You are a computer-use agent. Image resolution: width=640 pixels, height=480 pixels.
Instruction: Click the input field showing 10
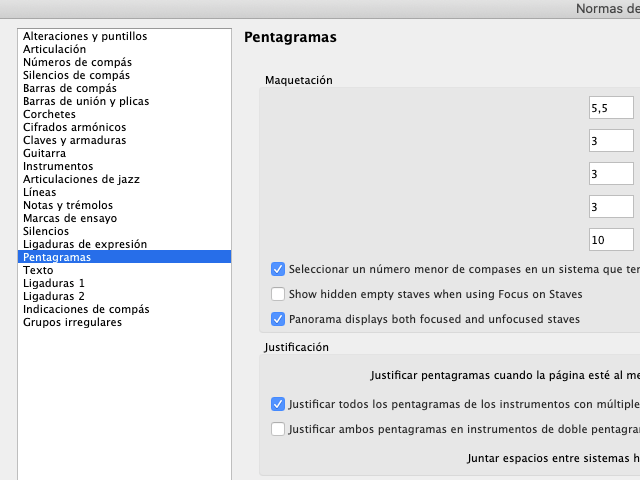click(x=611, y=240)
